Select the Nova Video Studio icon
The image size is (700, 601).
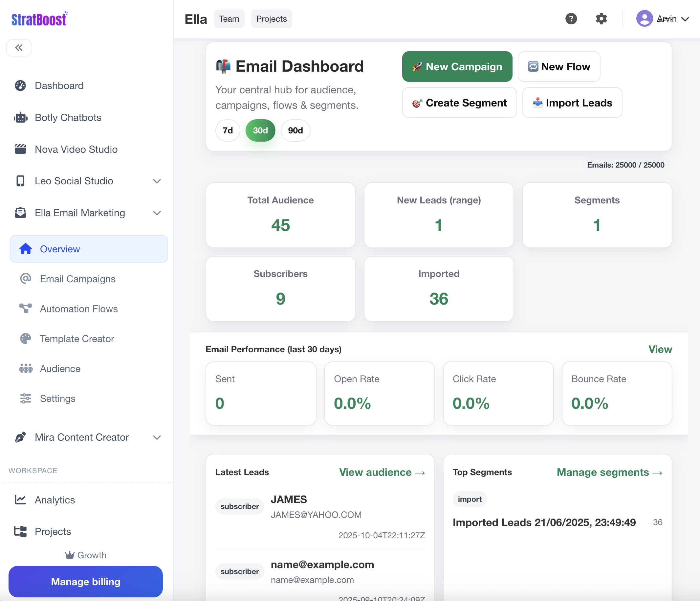(x=21, y=149)
